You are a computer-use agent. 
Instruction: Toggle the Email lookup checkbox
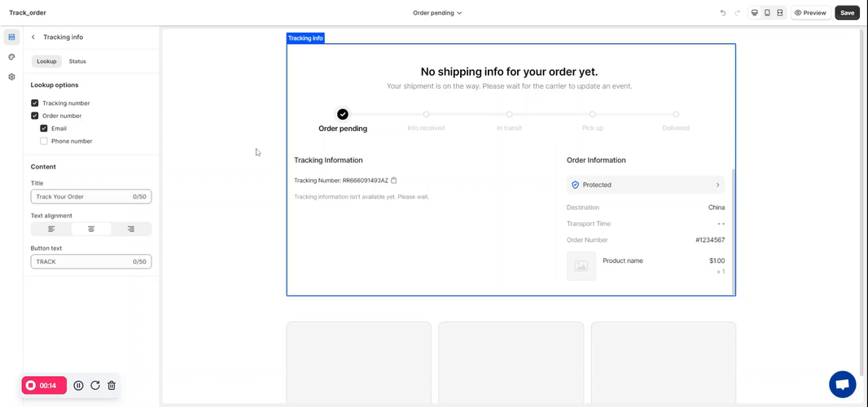pos(44,129)
